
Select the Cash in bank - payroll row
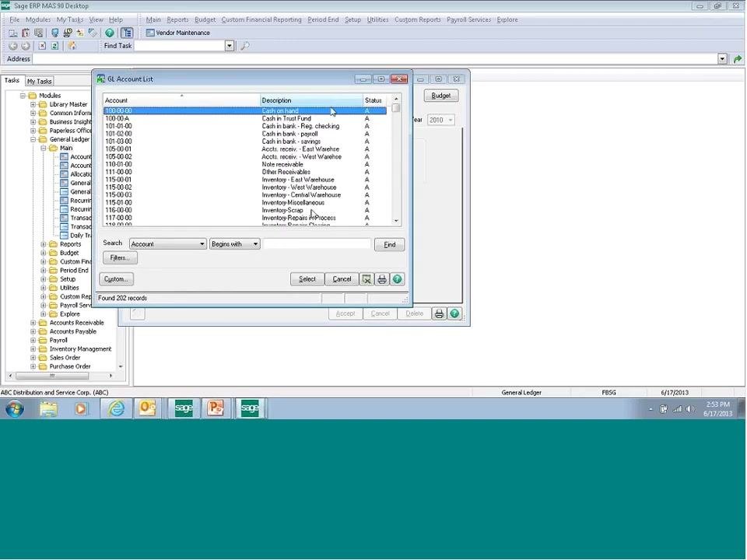[245, 134]
